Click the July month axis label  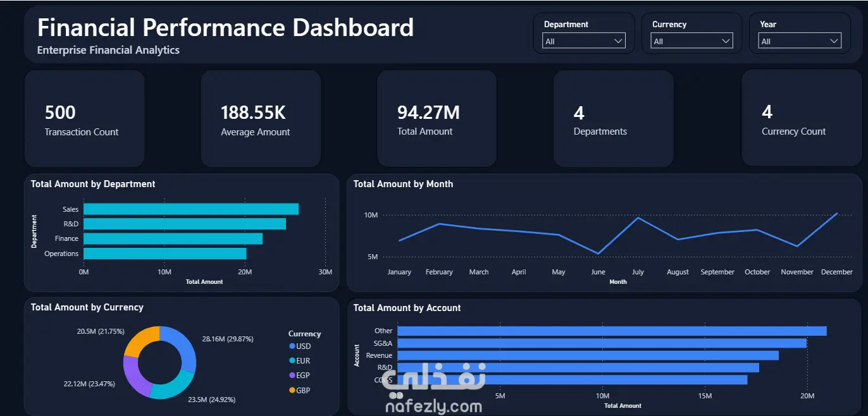[x=638, y=272]
